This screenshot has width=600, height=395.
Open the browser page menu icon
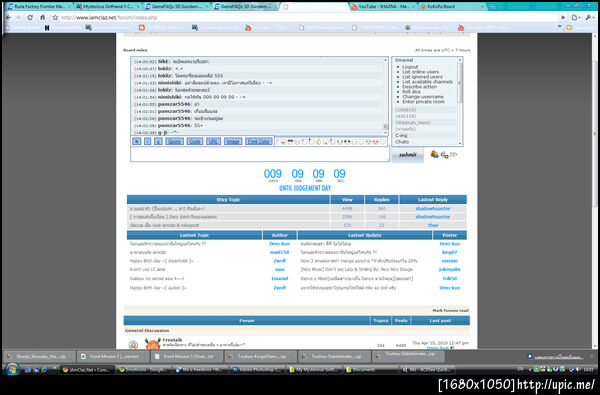(x=576, y=18)
